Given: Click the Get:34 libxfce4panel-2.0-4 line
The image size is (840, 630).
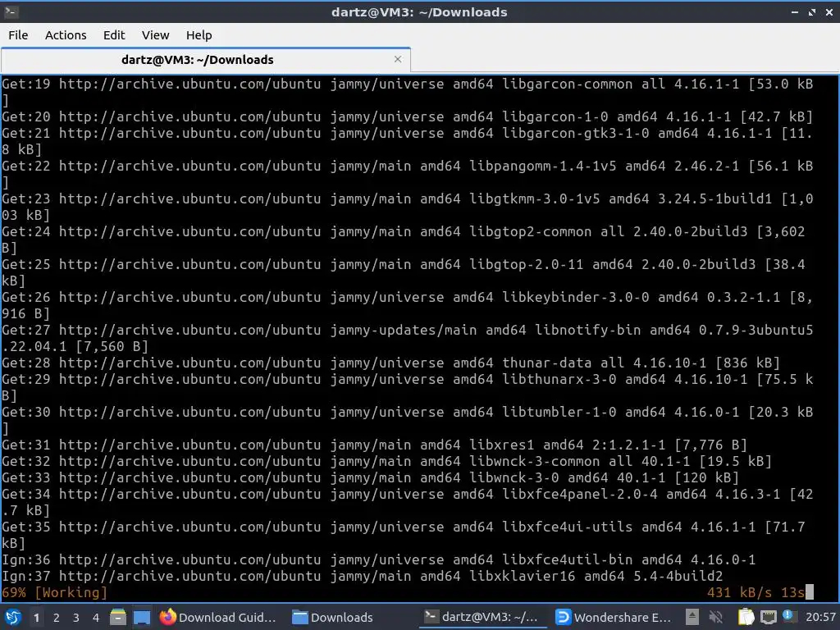Looking at the screenshot, I should pos(408,502).
